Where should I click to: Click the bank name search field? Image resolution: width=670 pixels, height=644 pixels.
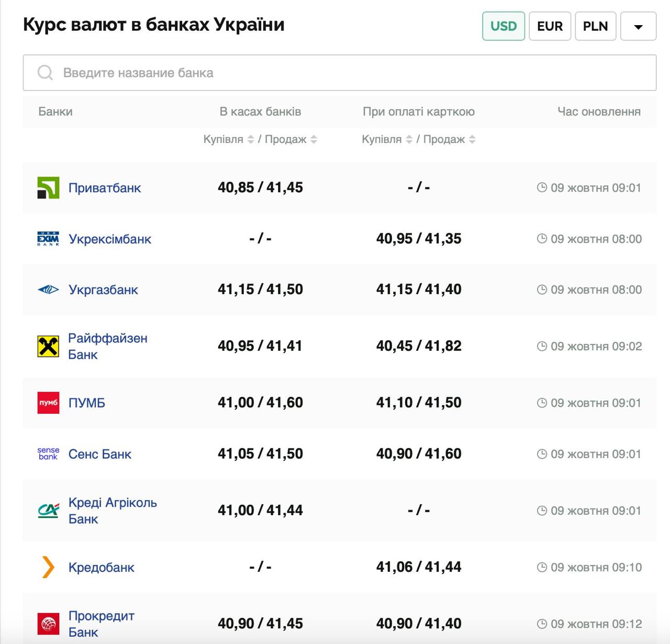(339, 73)
